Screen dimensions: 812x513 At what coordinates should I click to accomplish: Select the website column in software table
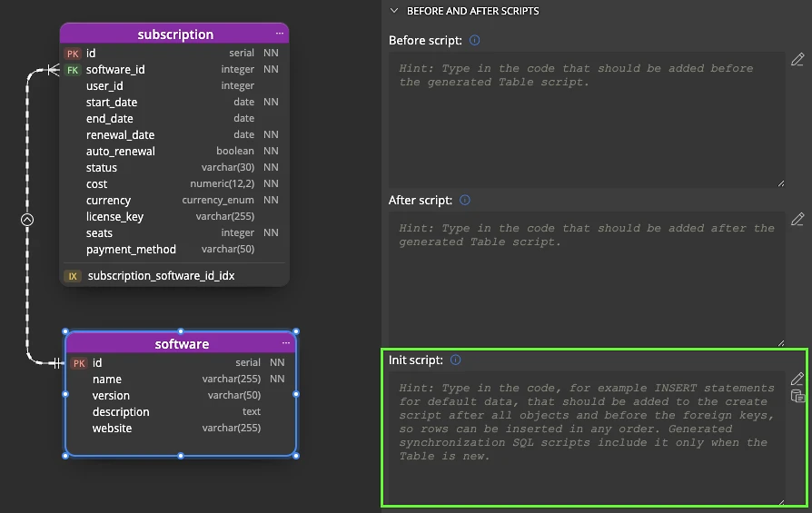[181, 428]
